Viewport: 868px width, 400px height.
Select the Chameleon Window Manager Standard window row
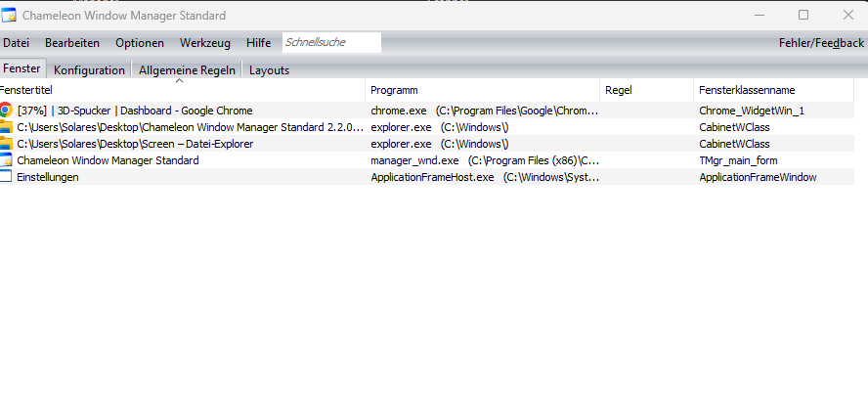pos(427,160)
